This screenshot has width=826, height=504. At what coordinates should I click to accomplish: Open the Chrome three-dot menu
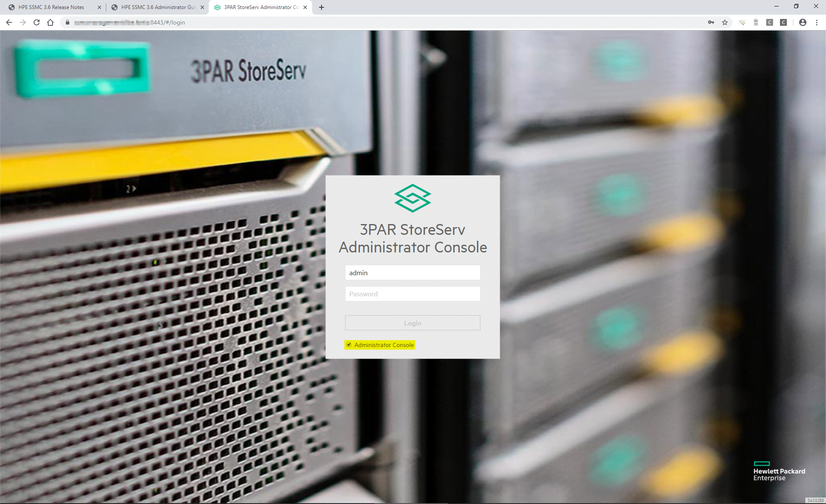pyautogui.click(x=817, y=22)
